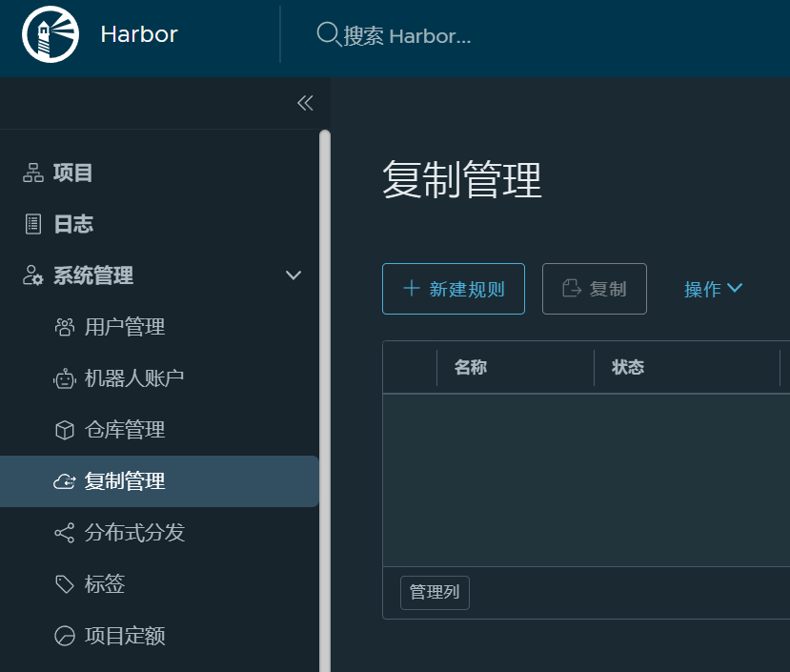Go to 系统管理 menu item

[x=93, y=275]
